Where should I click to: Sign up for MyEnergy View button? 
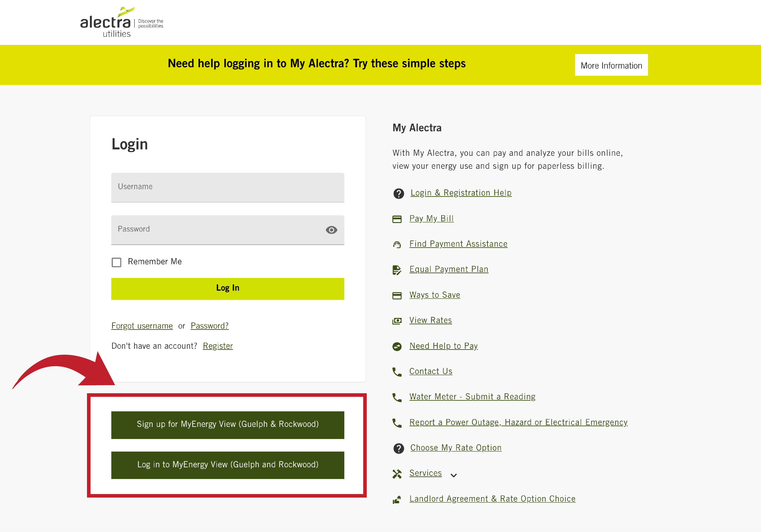[x=228, y=425]
